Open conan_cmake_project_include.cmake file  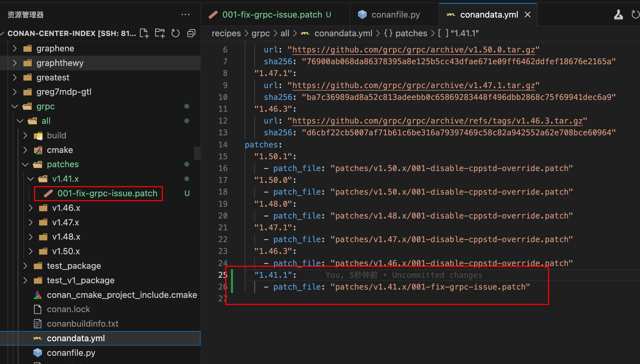pos(100,295)
